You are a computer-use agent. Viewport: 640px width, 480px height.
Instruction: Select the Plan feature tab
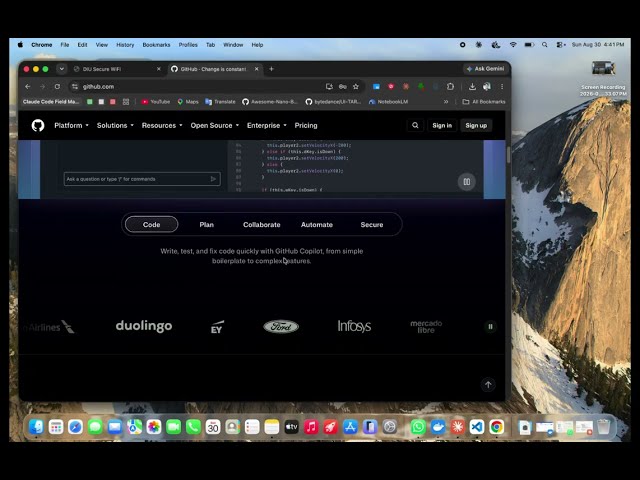[207, 224]
